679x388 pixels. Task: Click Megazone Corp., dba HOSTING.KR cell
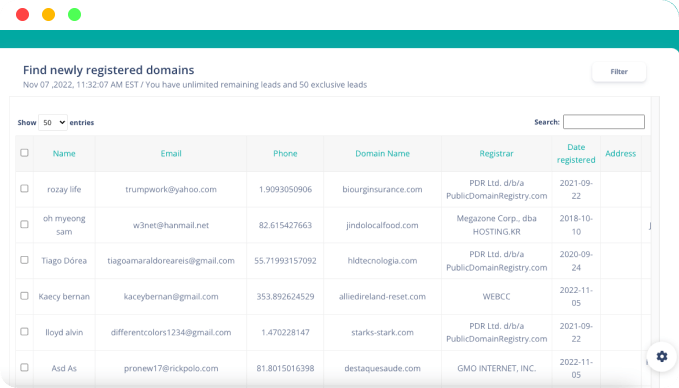pyautogui.click(x=496, y=225)
